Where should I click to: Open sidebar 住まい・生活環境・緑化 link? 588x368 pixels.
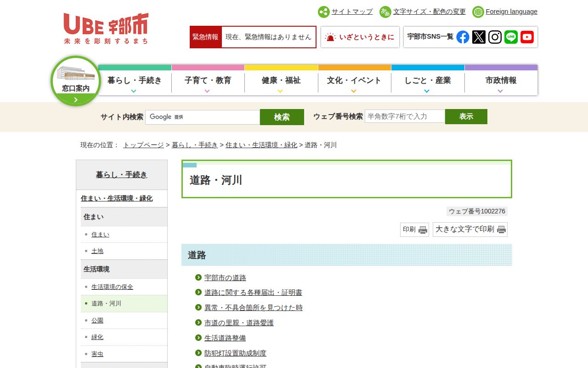[117, 198]
